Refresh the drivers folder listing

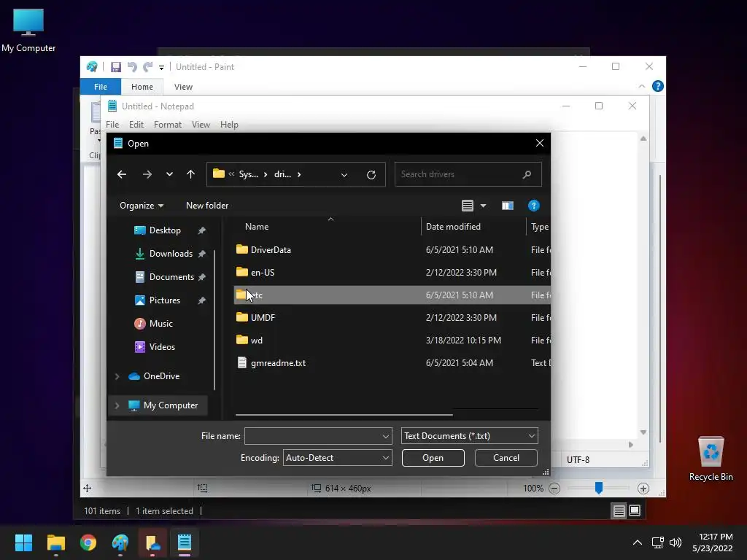pyautogui.click(x=371, y=175)
